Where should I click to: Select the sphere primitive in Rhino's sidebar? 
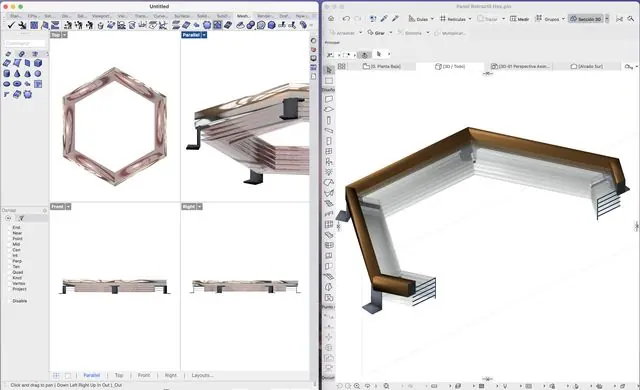[38, 73]
